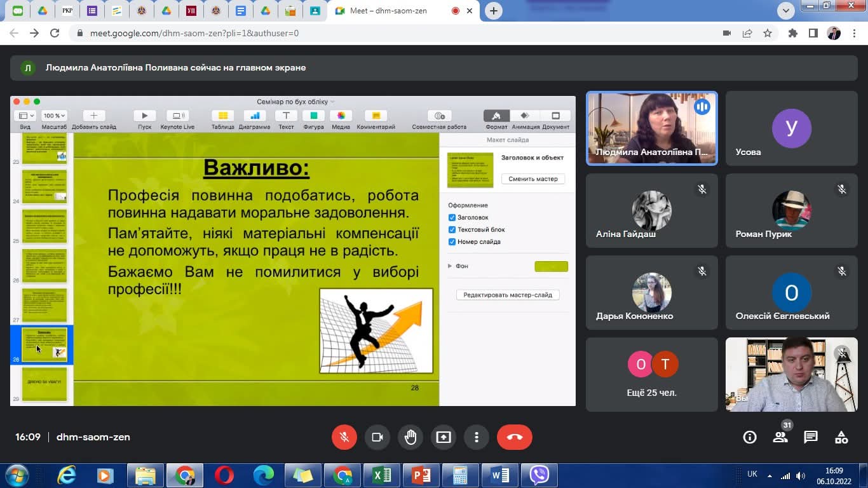Open the chat with everyone panel

pyautogui.click(x=811, y=437)
